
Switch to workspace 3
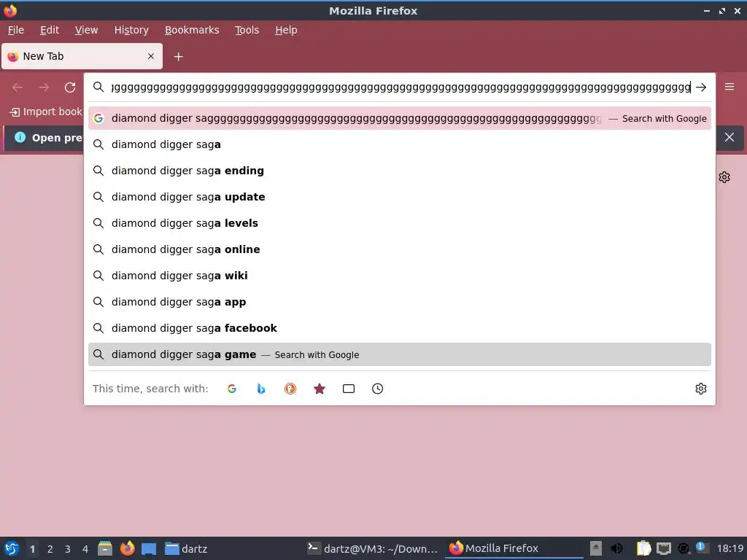click(x=68, y=549)
